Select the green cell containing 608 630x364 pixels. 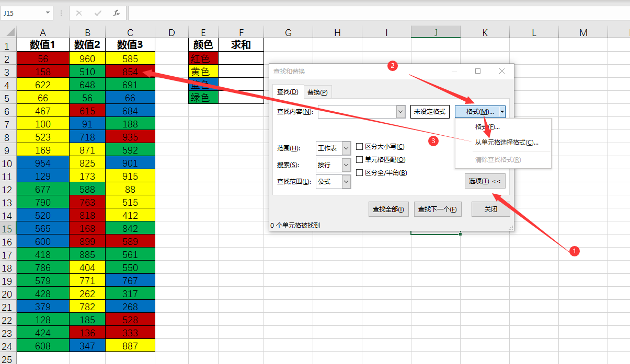[x=43, y=346]
